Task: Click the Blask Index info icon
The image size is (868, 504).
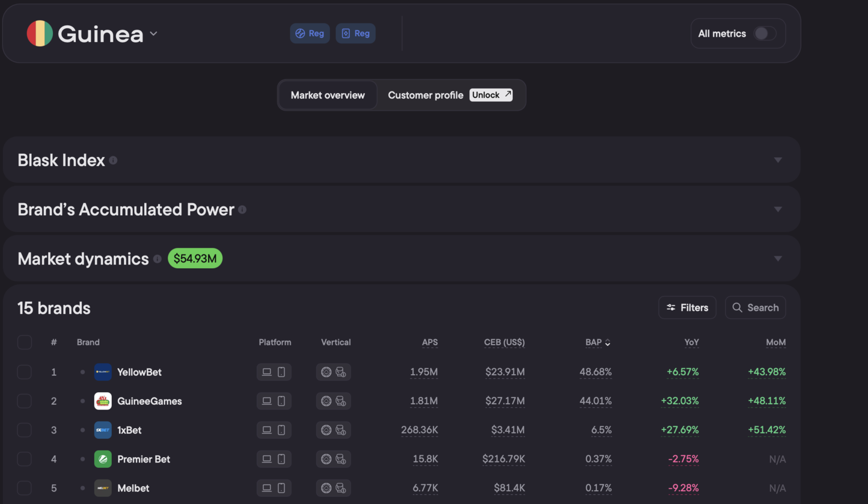Action: tap(113, 161)
